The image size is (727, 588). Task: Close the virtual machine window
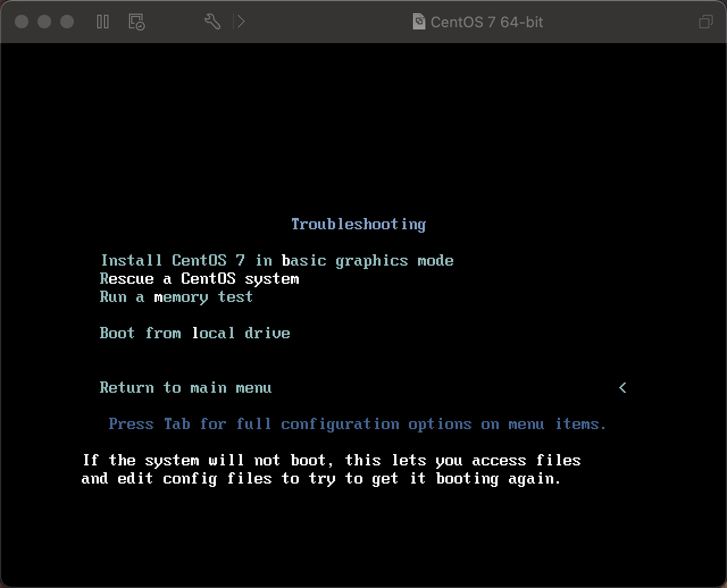tap(22, 22)
